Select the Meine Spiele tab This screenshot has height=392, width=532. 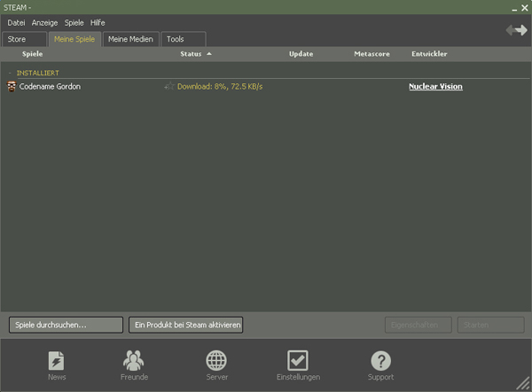pyautogui.click(x=74, y=39)
